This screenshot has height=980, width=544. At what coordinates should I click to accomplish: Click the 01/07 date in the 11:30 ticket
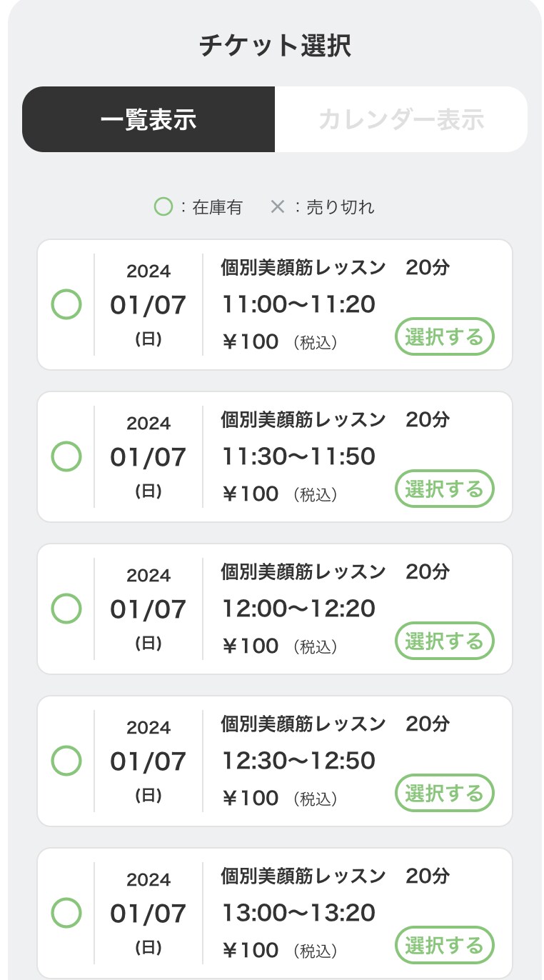(148, 457)
